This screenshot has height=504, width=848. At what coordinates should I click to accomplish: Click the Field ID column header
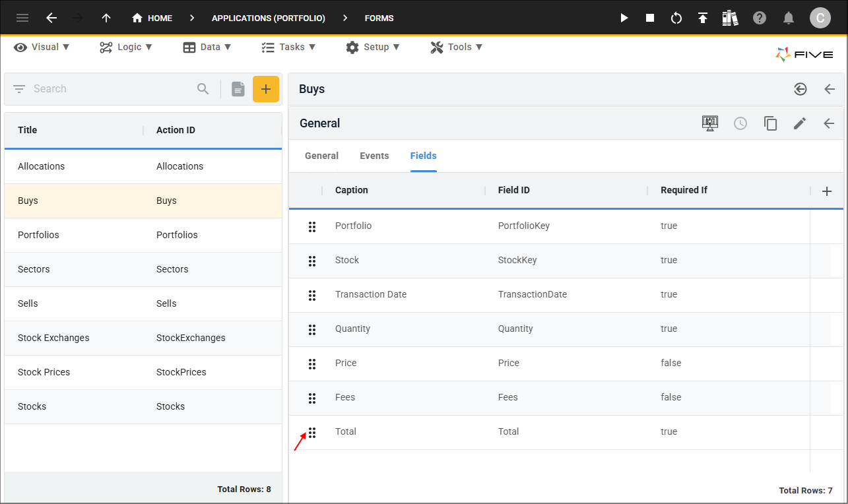514,190
